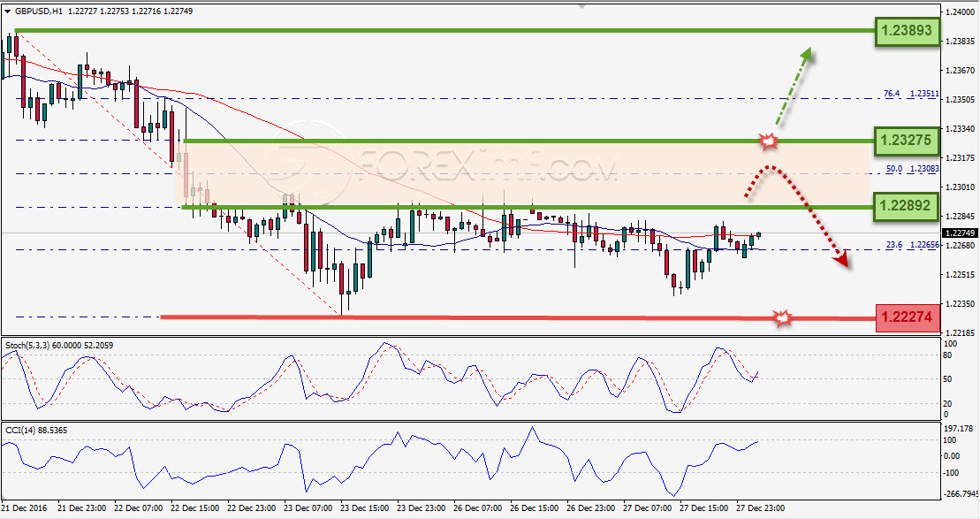The width and height of the screenshot is (980, 519).
Task: Click the 22 Dec 15:00 time label
Action: tap(195, 508)
